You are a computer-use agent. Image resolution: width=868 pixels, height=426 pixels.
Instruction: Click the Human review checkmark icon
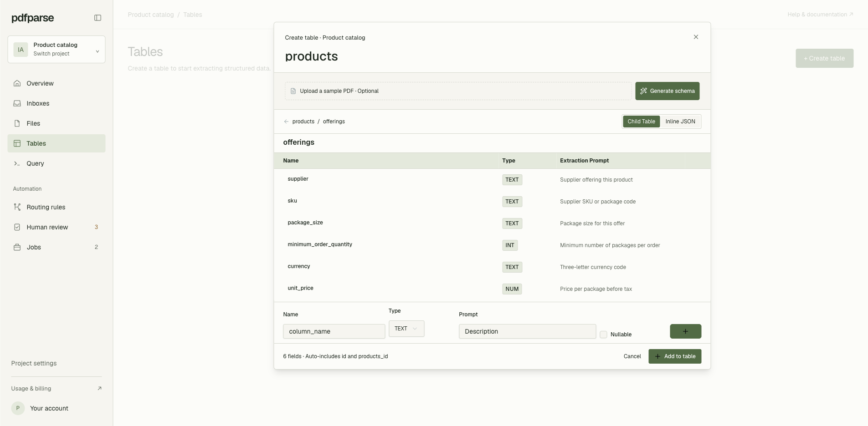pos(17,227)
